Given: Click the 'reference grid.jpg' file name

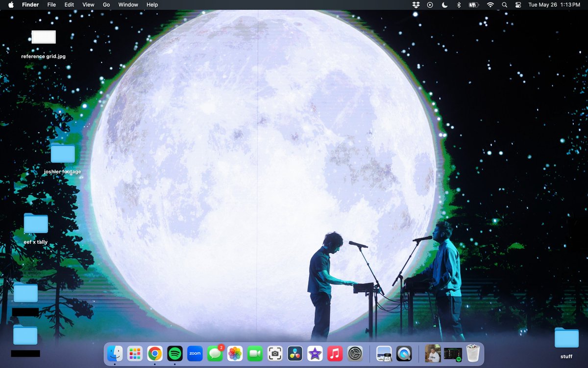Looking at the screenshot, I should [44, 56].
